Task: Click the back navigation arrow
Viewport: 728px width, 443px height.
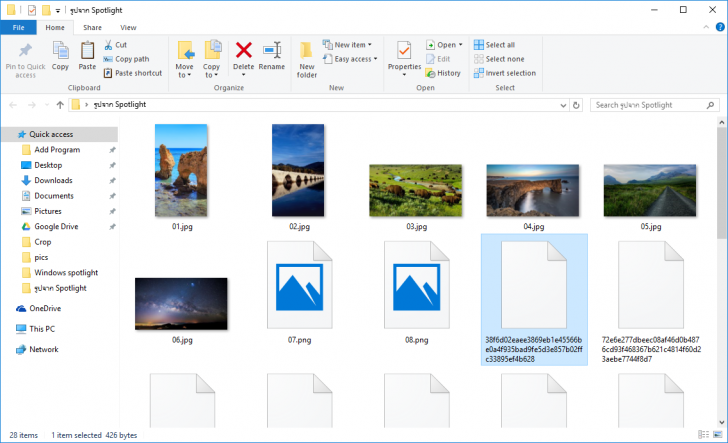Action: tap(13, 105)
